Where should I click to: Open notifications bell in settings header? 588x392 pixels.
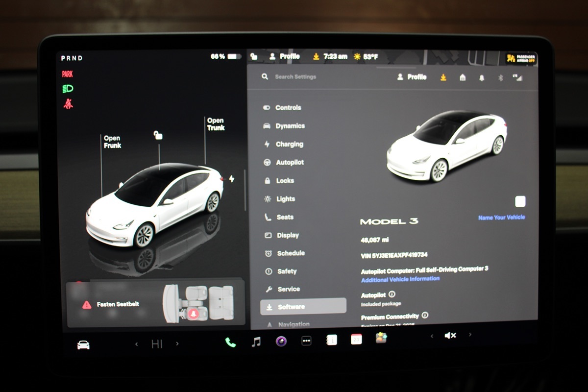coord(482,77)
